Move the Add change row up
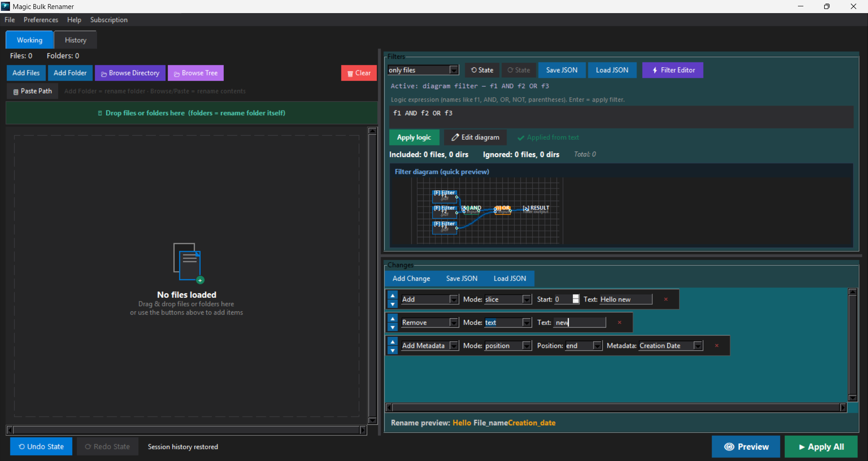868x461 pixels. (393, 295)
